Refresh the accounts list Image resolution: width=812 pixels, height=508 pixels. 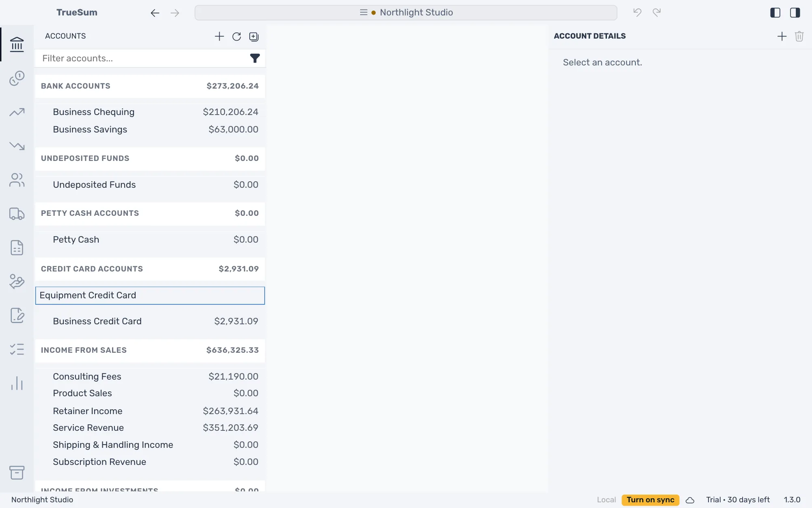[x=237, y=37]
